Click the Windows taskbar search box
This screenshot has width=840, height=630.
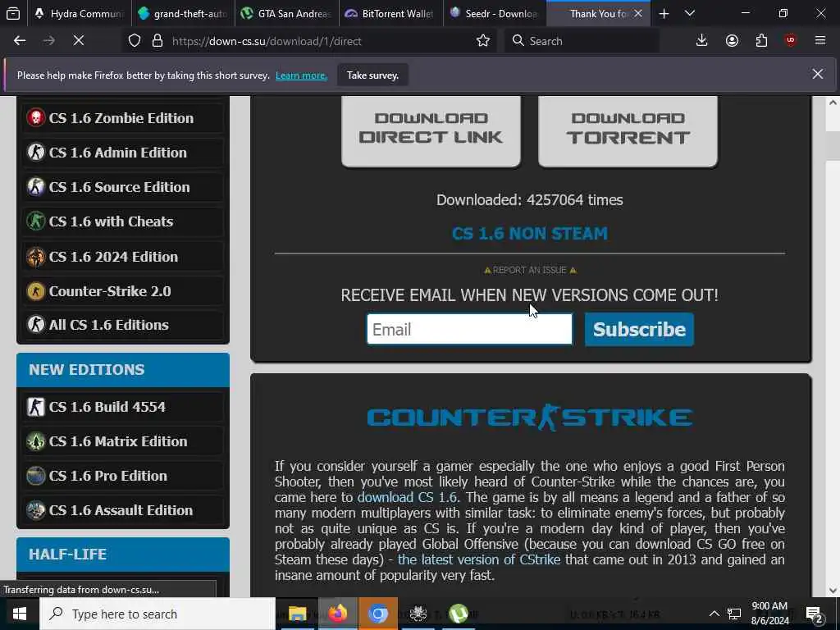(157, 614)
